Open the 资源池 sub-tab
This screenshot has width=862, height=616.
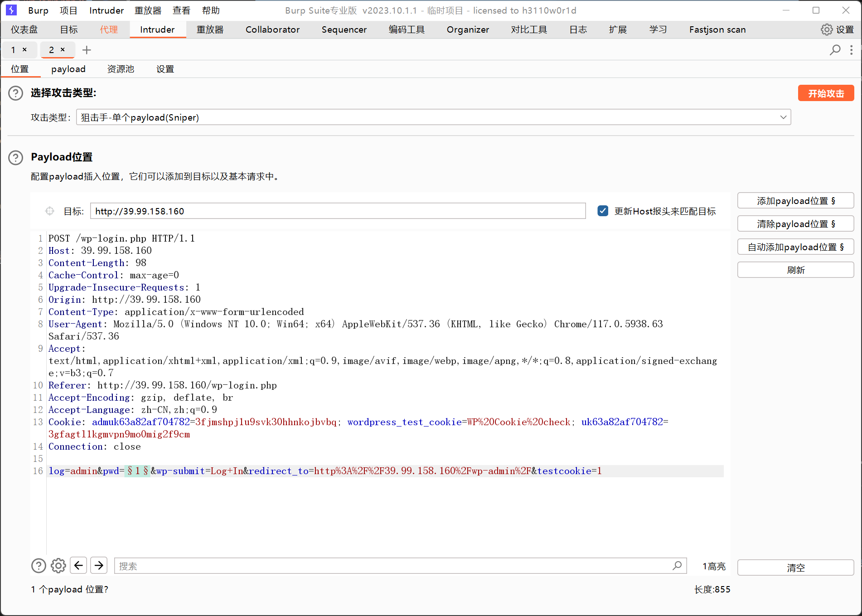point(121,69)
